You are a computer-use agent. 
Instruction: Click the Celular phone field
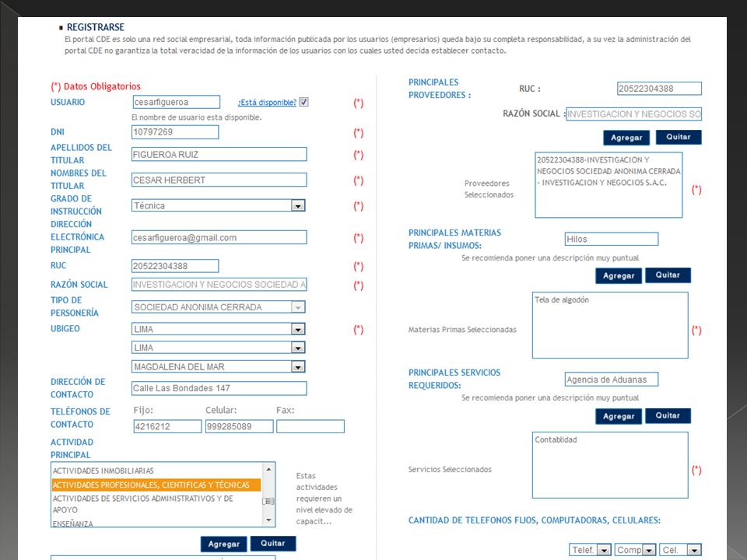click(x=239, y=426)
